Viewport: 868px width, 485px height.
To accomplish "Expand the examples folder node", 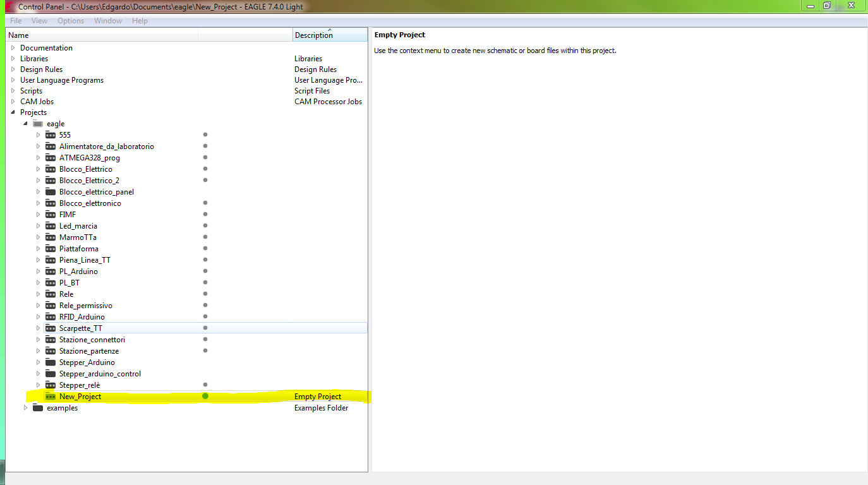I will coord(25,408).
